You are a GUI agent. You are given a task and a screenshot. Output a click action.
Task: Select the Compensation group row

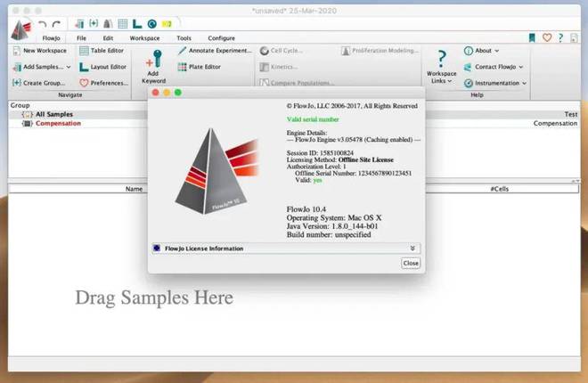57,123
